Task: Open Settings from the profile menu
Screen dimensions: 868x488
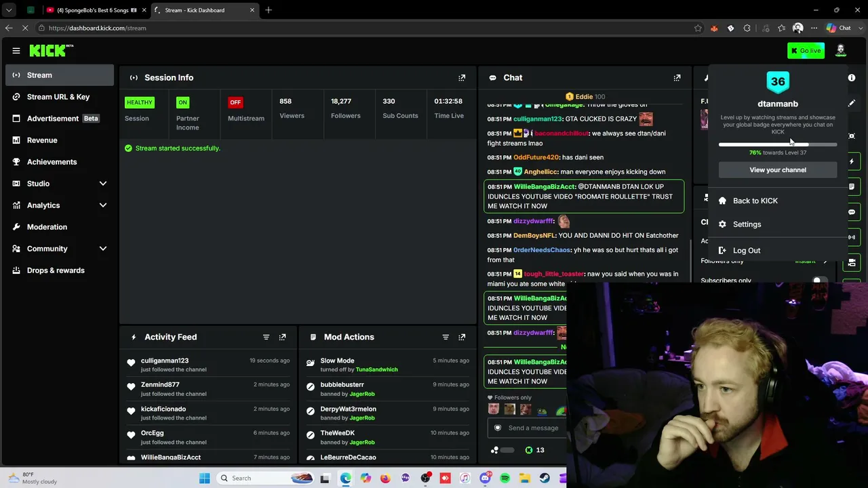Action: (778, 224)
